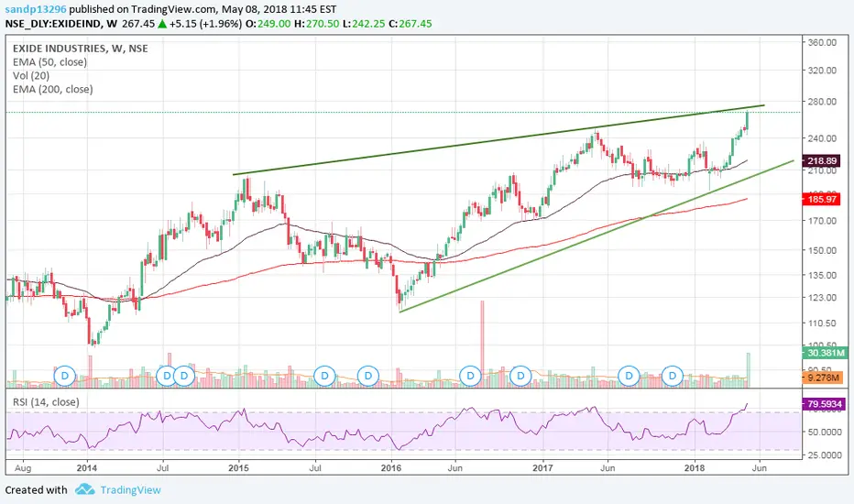Select the second D marker of the Jul 2014 pair
This screenshot has width=854, height=504.
click(184, 376)
